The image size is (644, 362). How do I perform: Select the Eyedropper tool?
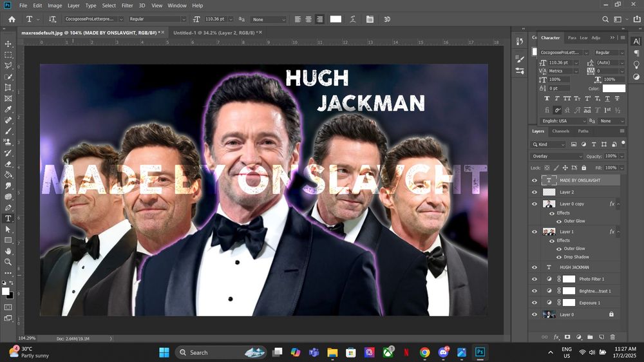click(8, 110)
